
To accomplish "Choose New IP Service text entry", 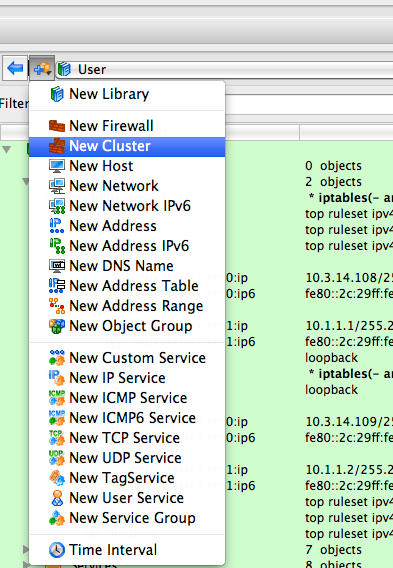I will pos(117,378).
